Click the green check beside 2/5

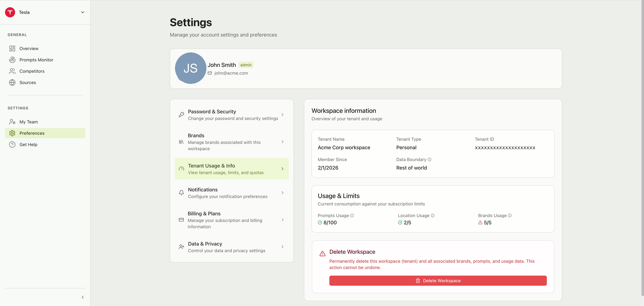pos(400,222)
